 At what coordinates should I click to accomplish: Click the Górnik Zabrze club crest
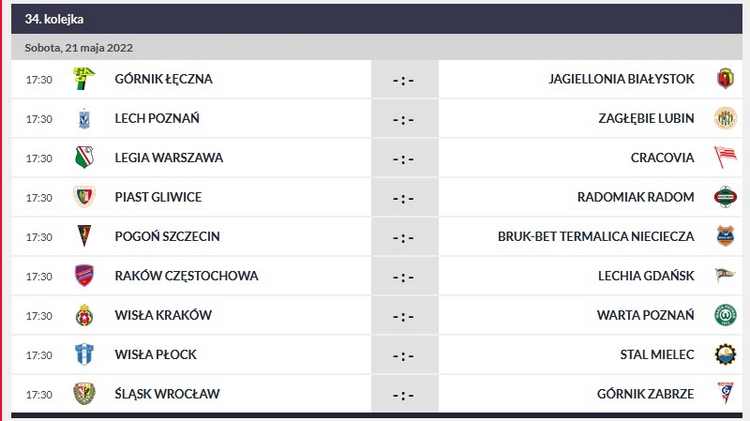point(725,394)
